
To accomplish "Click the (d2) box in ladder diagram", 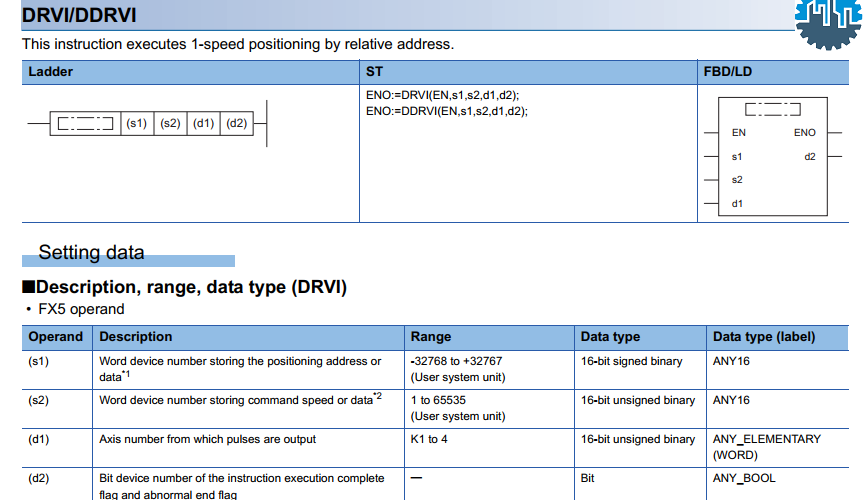I will coord(237,123).
